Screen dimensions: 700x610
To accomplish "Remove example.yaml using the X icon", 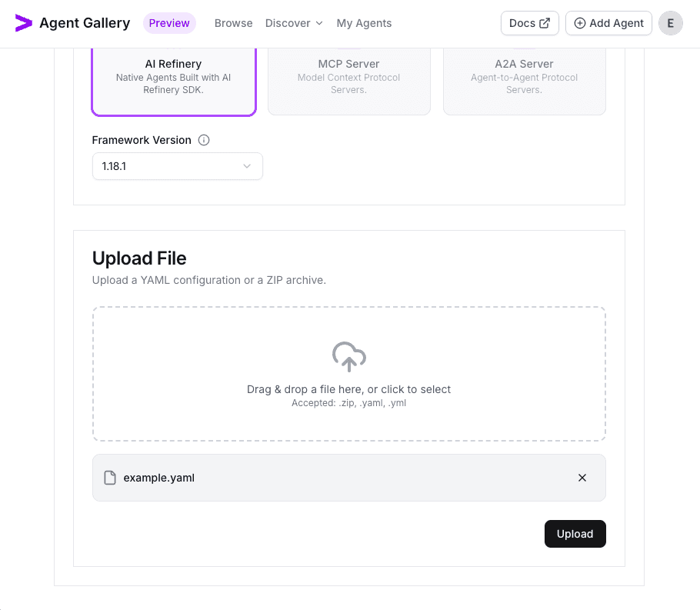I will (x=582, y=478).
